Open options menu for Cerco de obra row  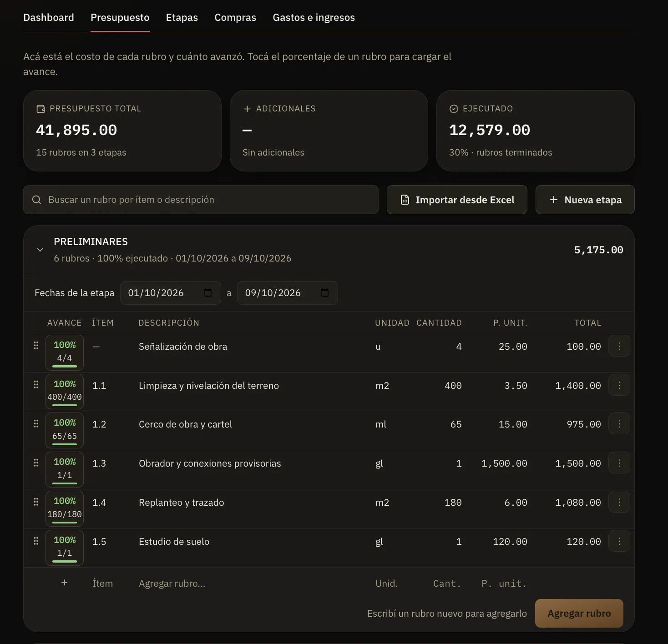coord(619,424)
